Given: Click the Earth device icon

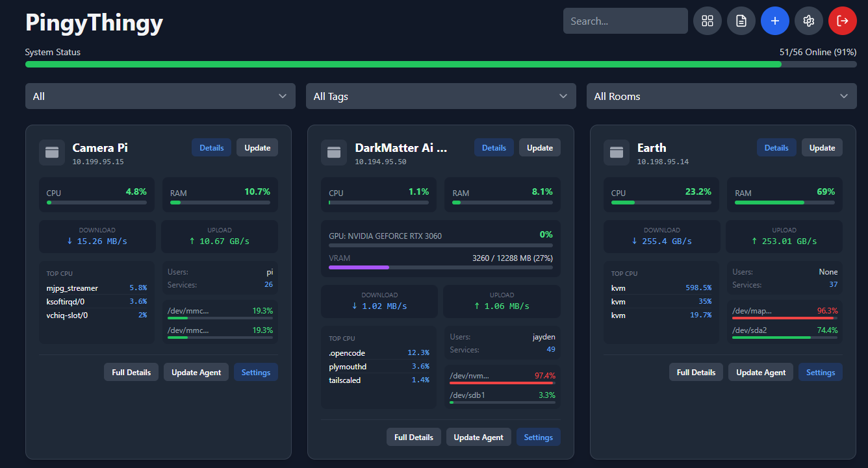Looking at the screenshot, I should (617, 153).
